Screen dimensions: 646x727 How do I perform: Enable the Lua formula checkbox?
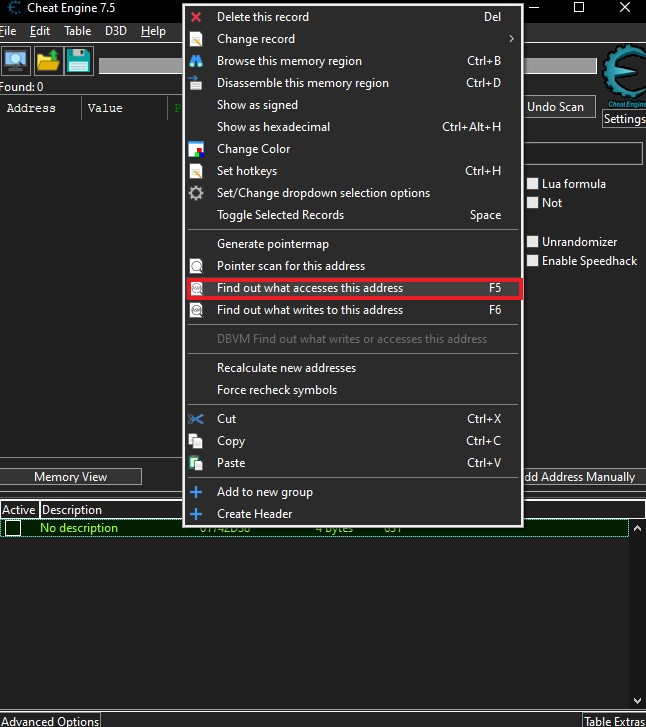pyautogui.click(x=533, y=184)
